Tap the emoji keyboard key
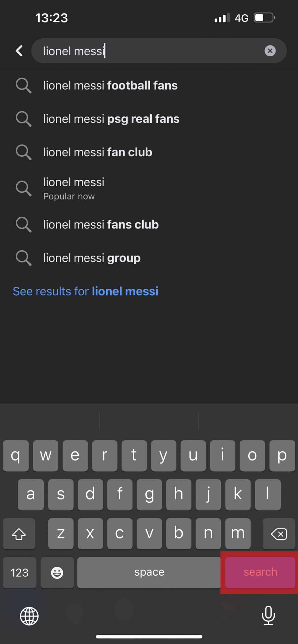This screenshot has height=644, width=298. [x=57, y=573]
